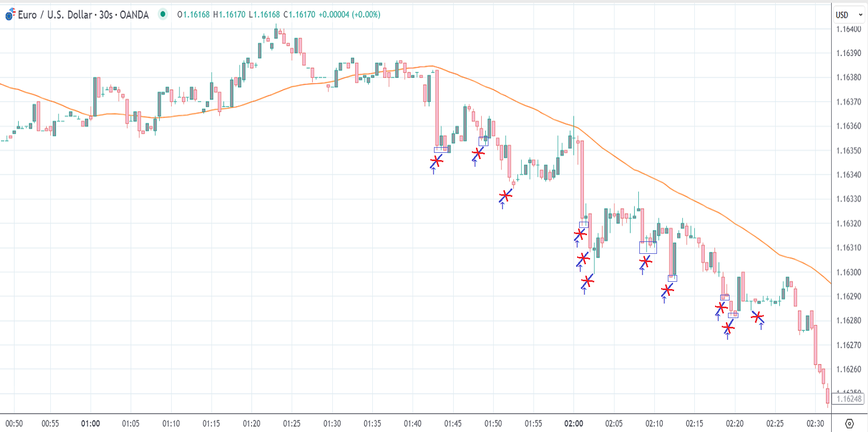868x432 pixels.
Task: Click the leftmost red star signal marker
Action: [x=437, y=161]
